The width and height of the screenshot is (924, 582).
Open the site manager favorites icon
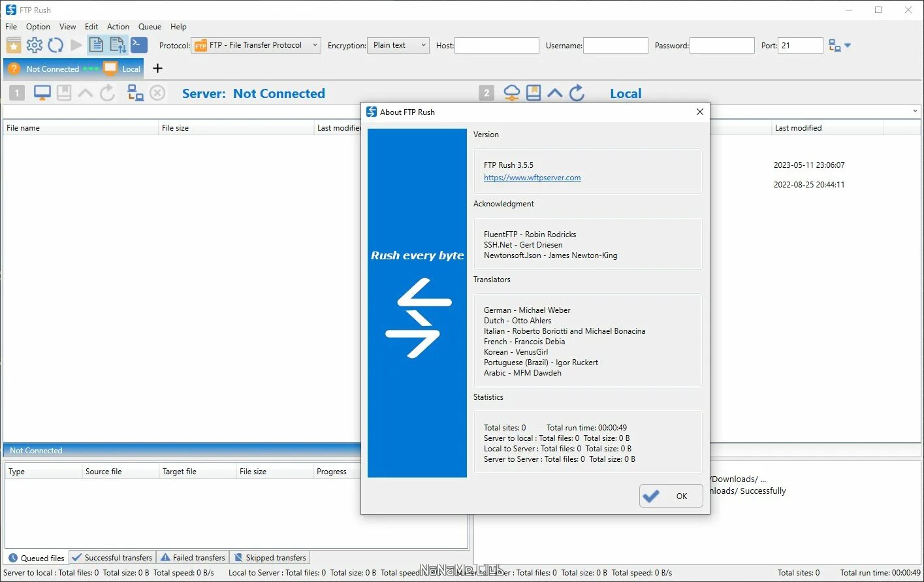pyautogui.click(x=14, y=45)
